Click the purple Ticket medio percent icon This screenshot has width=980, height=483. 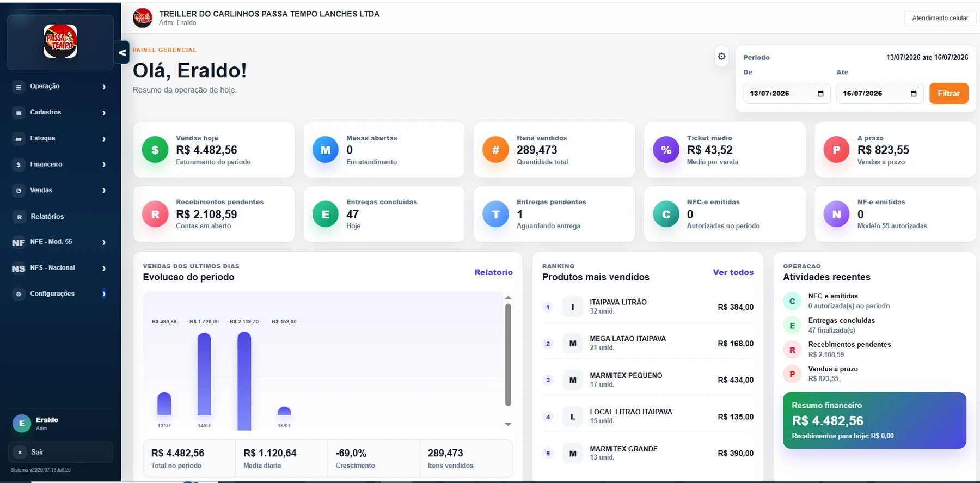click(666, 150)
